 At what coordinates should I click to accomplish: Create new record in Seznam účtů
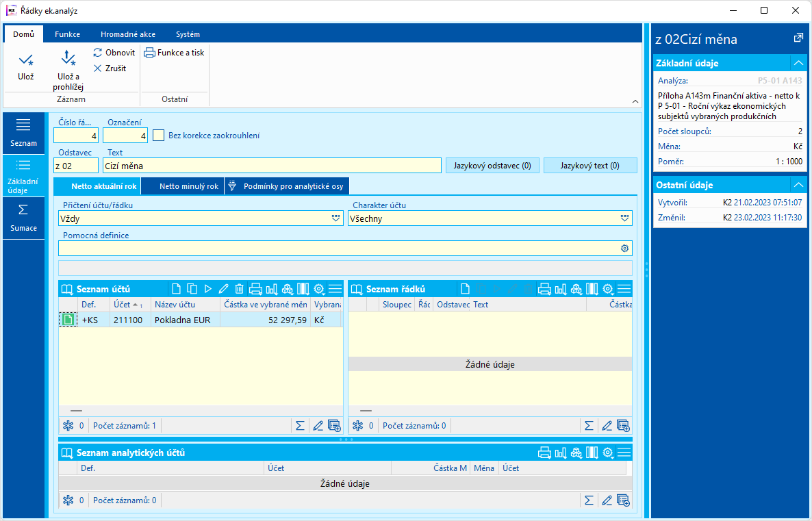tap(176, 289)
